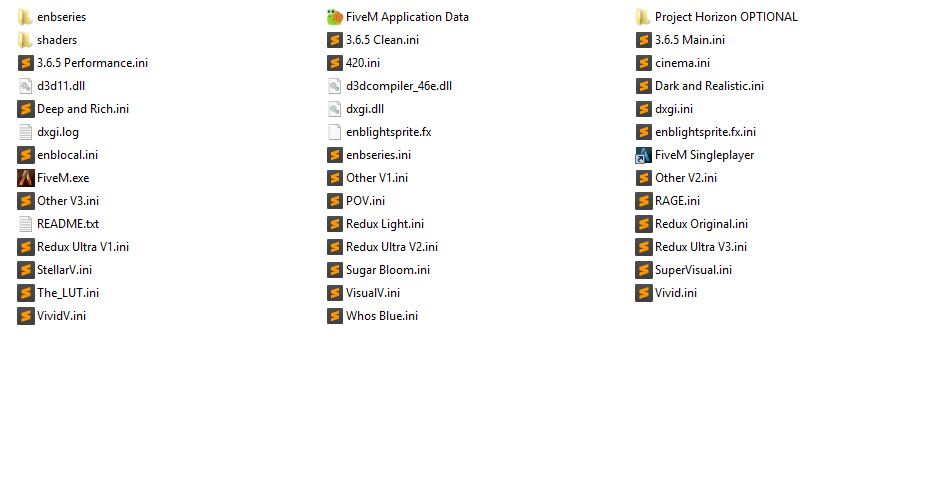Image resolution: width=932 pixels, height=480 pixels.
Task: Click the Sublime icon of POV.ini
Action: (335, 201)
